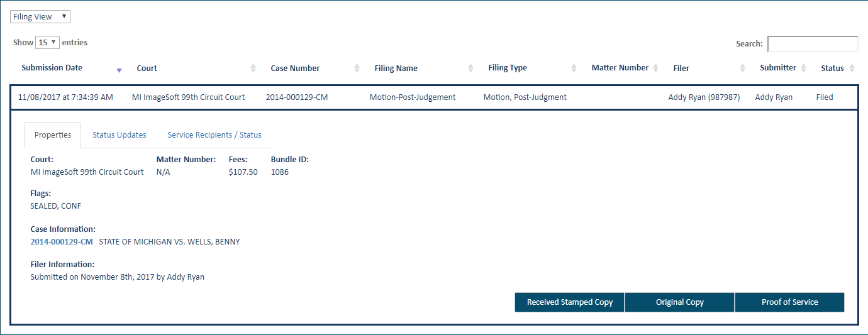This screenshot has height=335, width=868.
Task: Click the Case Number column header label
Action: pyautogui.click(x=296, y=69)
